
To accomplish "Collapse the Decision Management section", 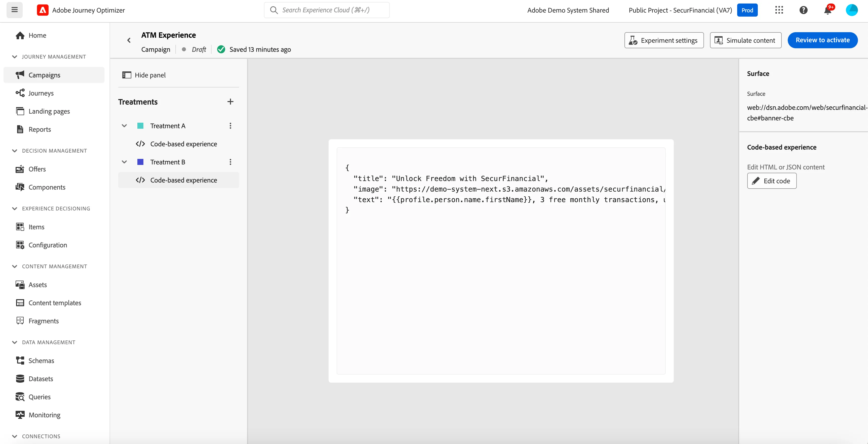I will click(x=15, y=151).
